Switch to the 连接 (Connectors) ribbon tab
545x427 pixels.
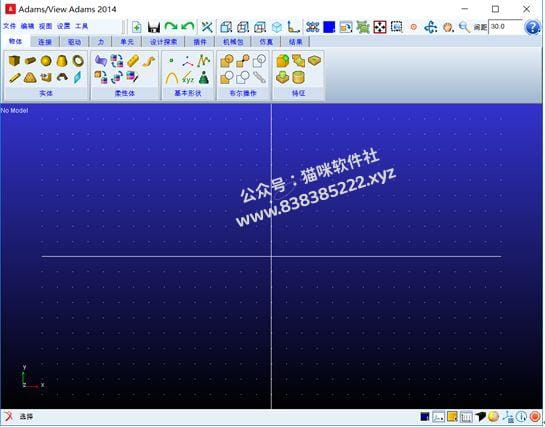pos(45,42)
